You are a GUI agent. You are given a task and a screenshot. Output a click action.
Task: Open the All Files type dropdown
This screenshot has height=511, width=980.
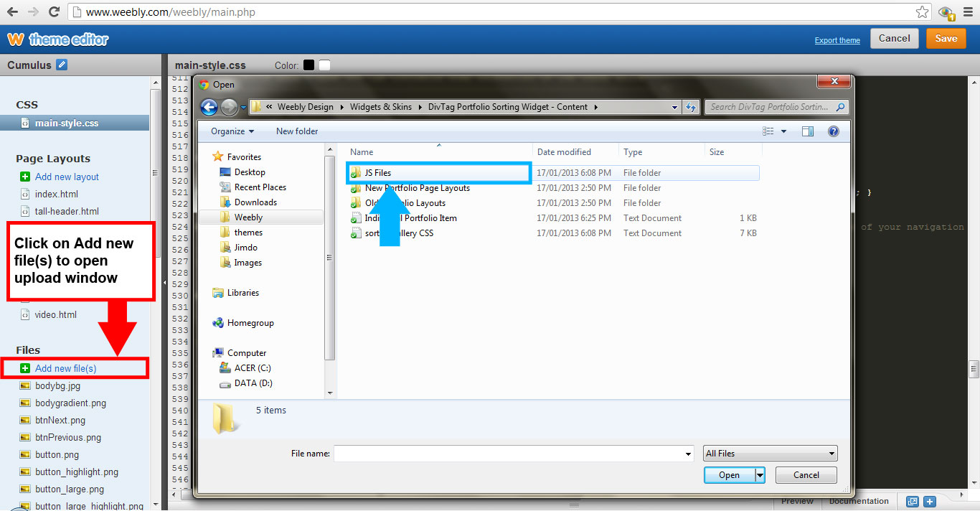[x=771, y=454]
